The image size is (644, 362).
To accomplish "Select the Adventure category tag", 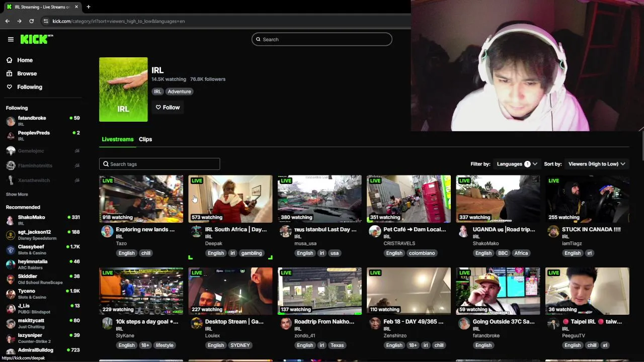I will coord(179,92).
